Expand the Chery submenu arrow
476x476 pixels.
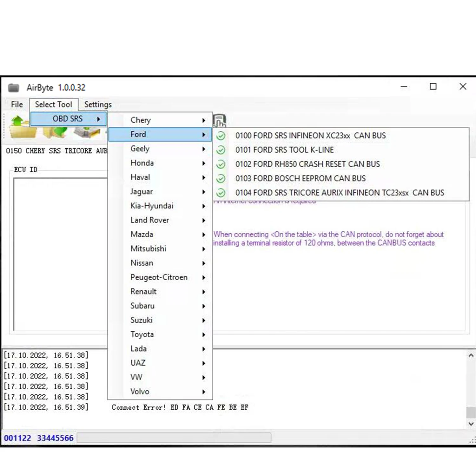tap(204, 120)
